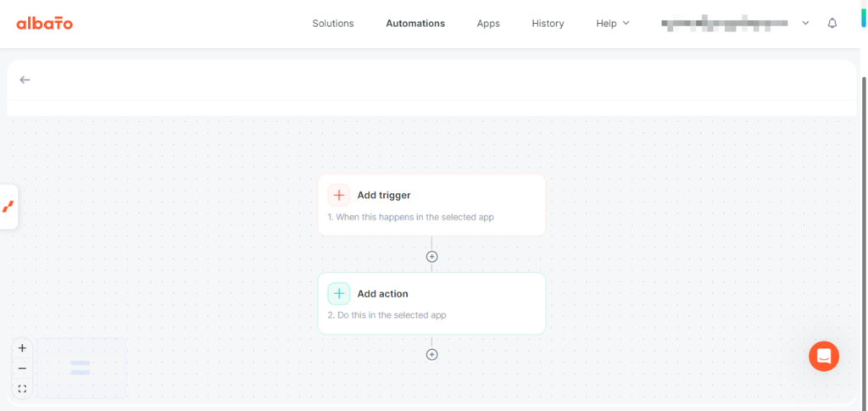Open the Apps page
This screenshot has width=868, height=411.
[488, 23]
